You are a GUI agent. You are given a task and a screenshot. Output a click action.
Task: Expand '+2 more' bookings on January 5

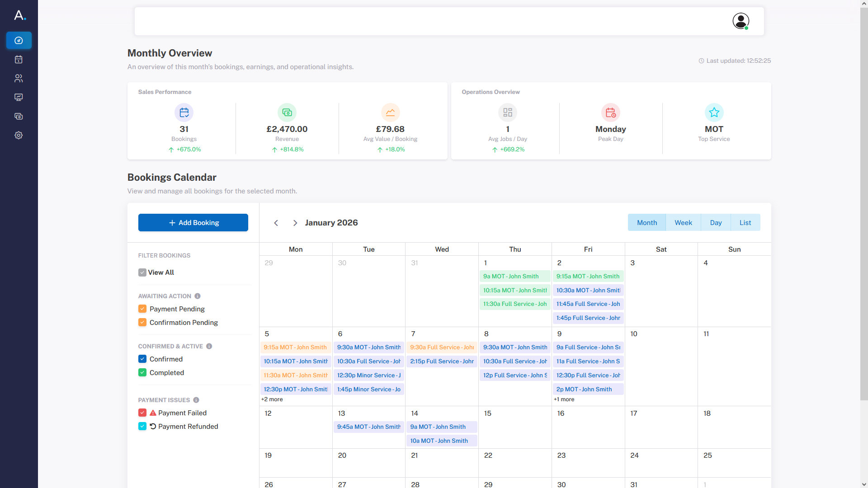[272, 399]
